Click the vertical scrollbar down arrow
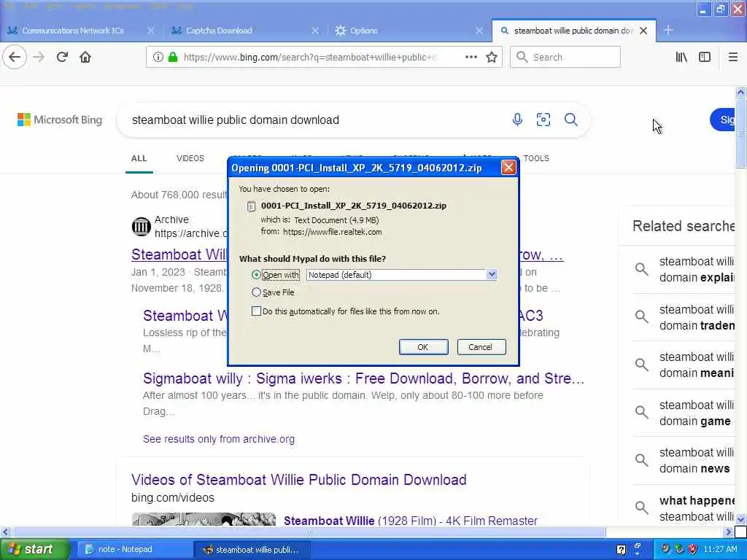This screenshot has height=560, width=747. pos(740,519)
